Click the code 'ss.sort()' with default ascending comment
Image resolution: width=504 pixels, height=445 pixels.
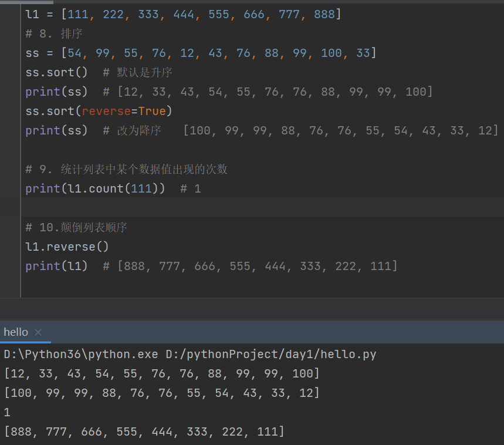click(x=56, y=72)
